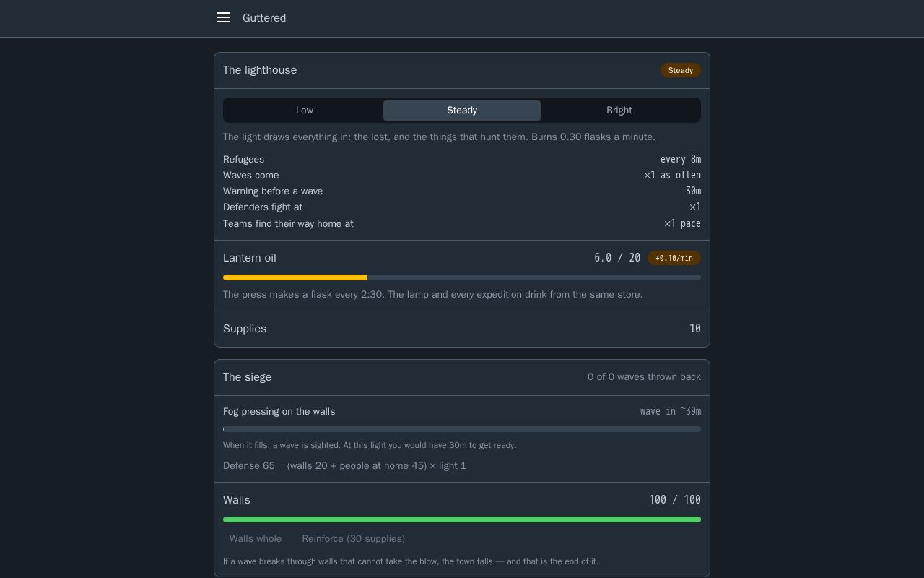Click the Reinforce (30 supplies) button
The width and height of the screenshot is (924, 578).
(x=354, y=539)
